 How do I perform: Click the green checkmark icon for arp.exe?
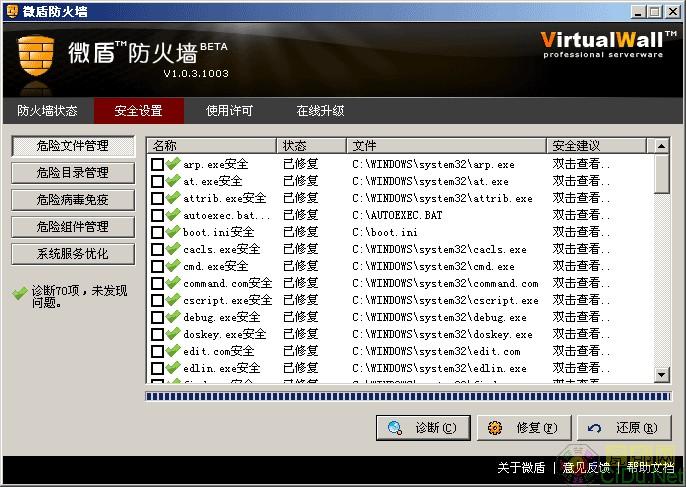point(173,164)
